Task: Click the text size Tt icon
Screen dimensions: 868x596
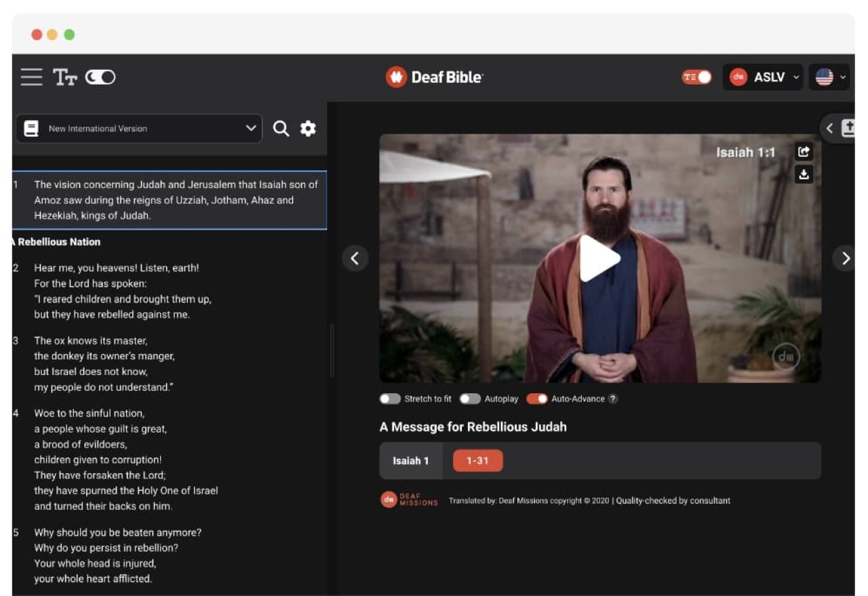Action: (x=65, y=77)
